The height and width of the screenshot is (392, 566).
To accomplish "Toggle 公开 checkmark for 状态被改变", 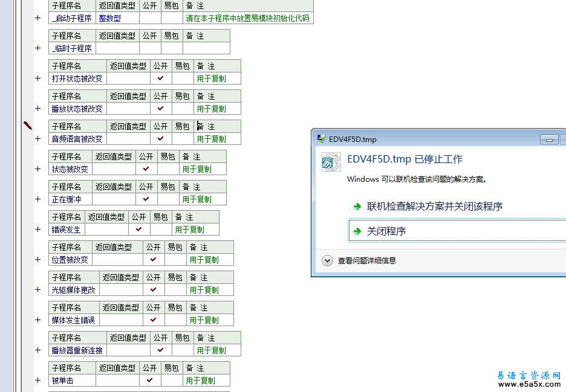I will (x=146, y=169).
